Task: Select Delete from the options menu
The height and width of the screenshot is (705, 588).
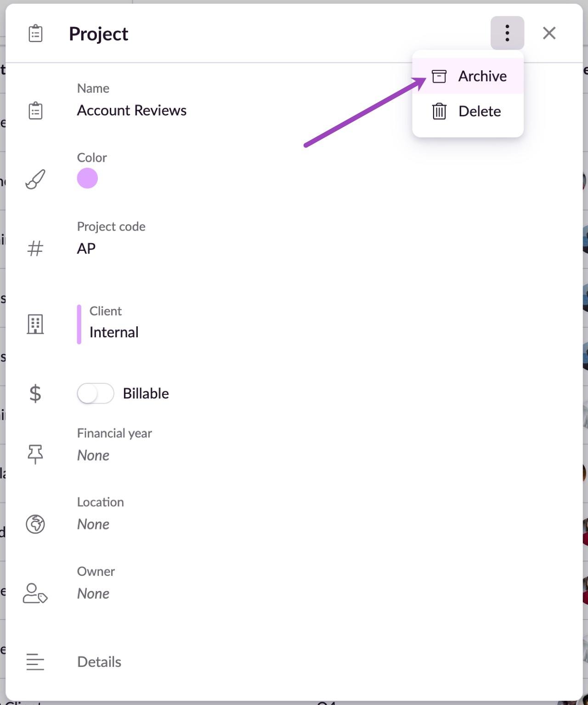Action: pyautogui.click(x=468, y=111)
